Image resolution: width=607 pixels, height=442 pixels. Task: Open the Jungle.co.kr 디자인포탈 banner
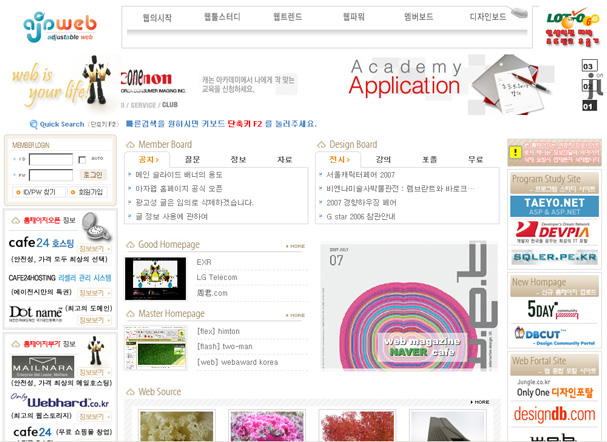tap(554, 389)
